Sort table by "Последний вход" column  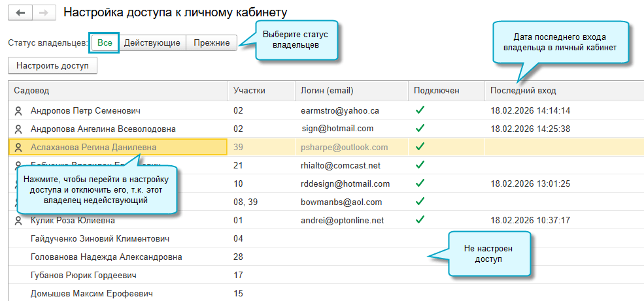pos(523,91)
